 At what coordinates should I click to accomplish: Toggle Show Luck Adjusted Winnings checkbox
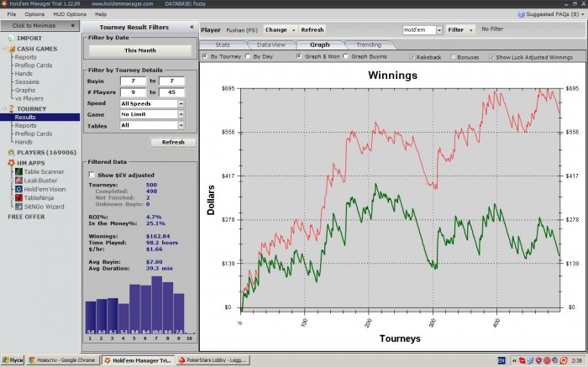coord(491,57)
